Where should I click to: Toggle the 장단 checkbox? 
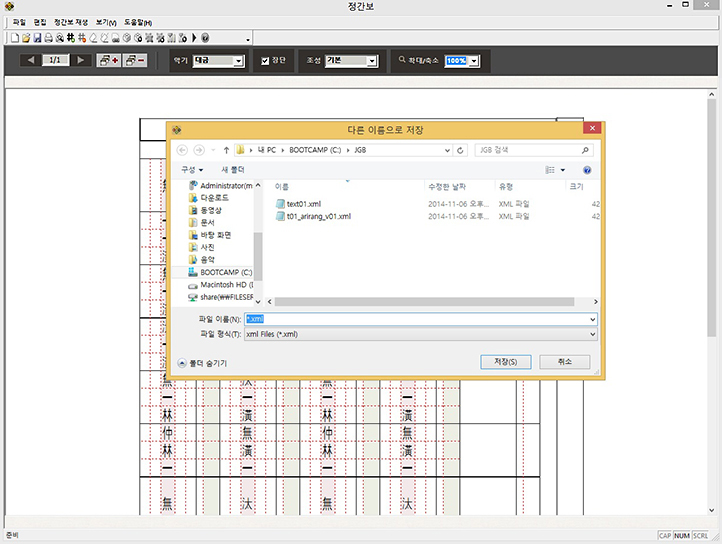[x=265, y=61]
